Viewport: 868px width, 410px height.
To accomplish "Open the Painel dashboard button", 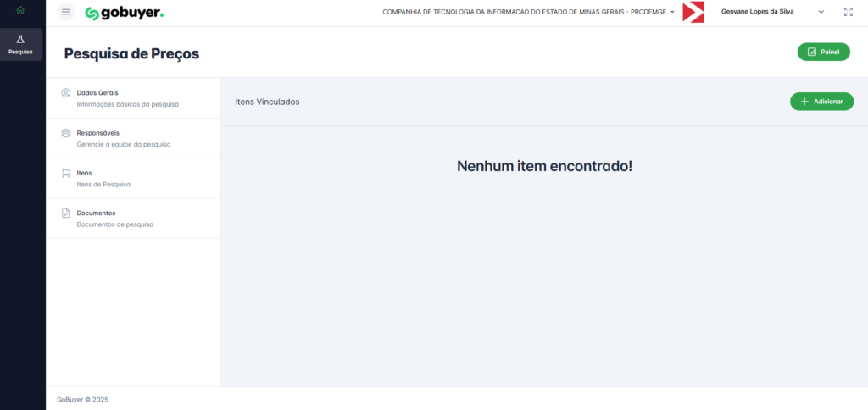I will 823,52.
